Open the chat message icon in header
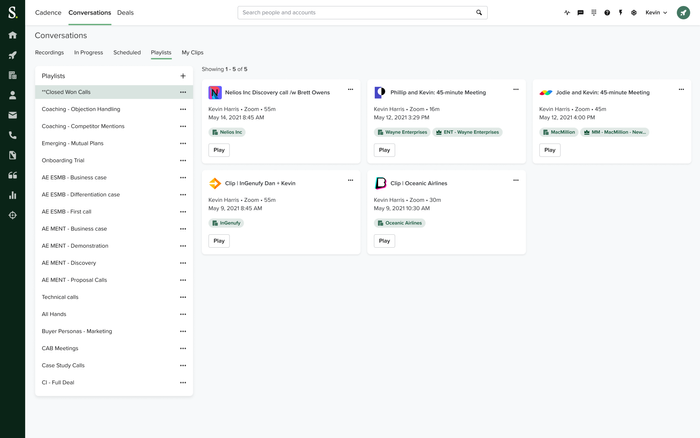Viewport: 700px width, 438px height. click(580, 13)
